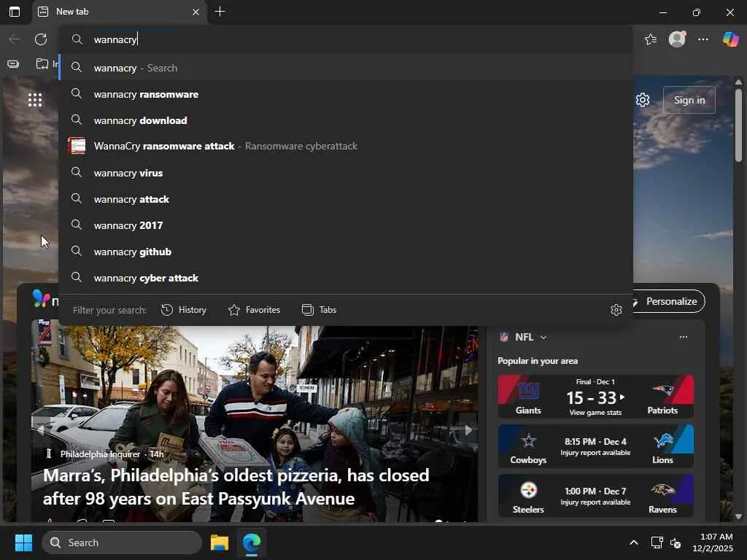Select 'wannacry - Search' suggestion
This screenshot has width=747, height=560.
click(x=346, y=68)
